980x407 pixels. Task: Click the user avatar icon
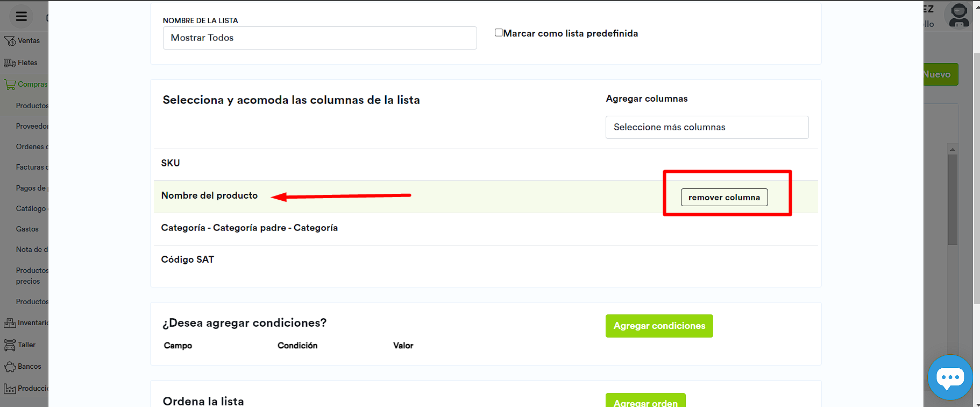(x=958, y=16)
